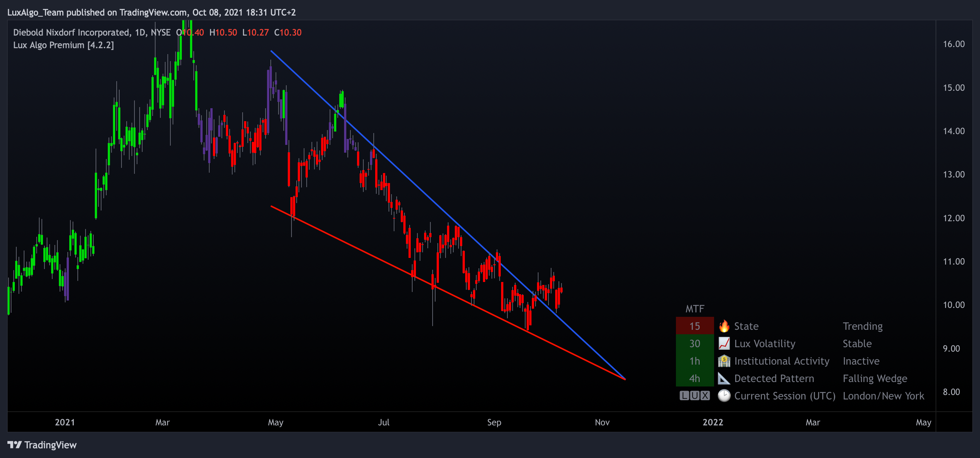Click the chart icon beside Lux Volatility

[x=724, y=344]
